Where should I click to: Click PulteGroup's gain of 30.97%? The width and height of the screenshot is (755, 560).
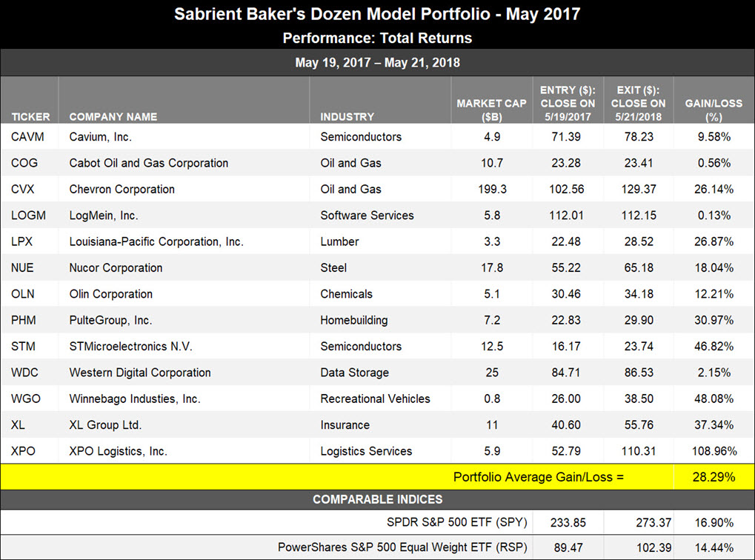coord(714,320)
